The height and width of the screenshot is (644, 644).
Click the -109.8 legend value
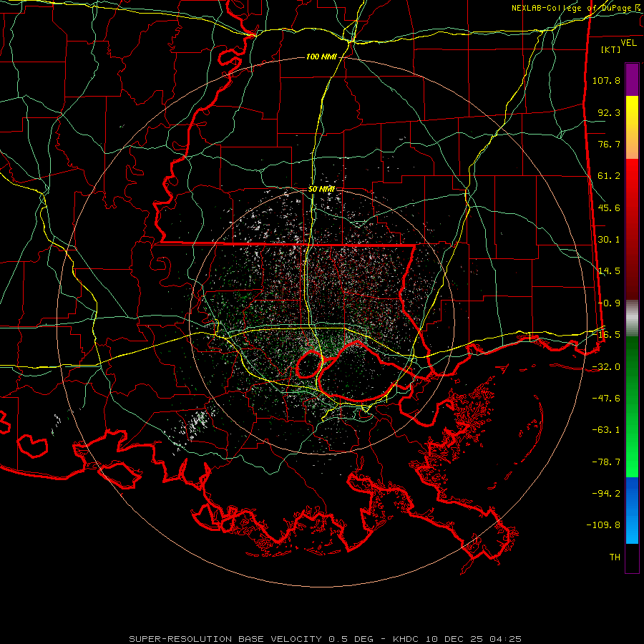(603, 525)
